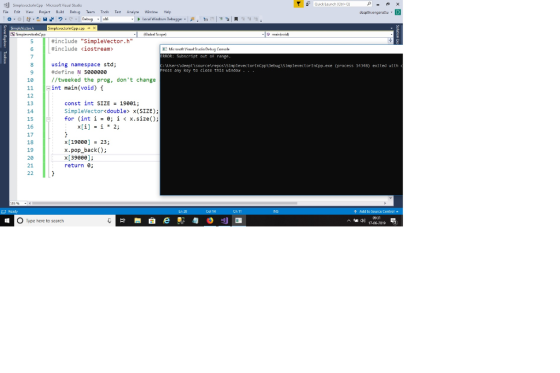Open the View menu
Image resolution: width=560 pixels, height=373 pixels.
[x=29, y=12]
